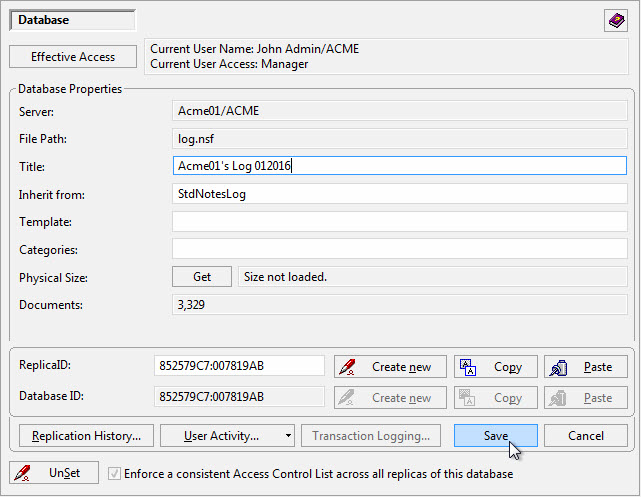Click the Transaction Logging button

(371, 436)
